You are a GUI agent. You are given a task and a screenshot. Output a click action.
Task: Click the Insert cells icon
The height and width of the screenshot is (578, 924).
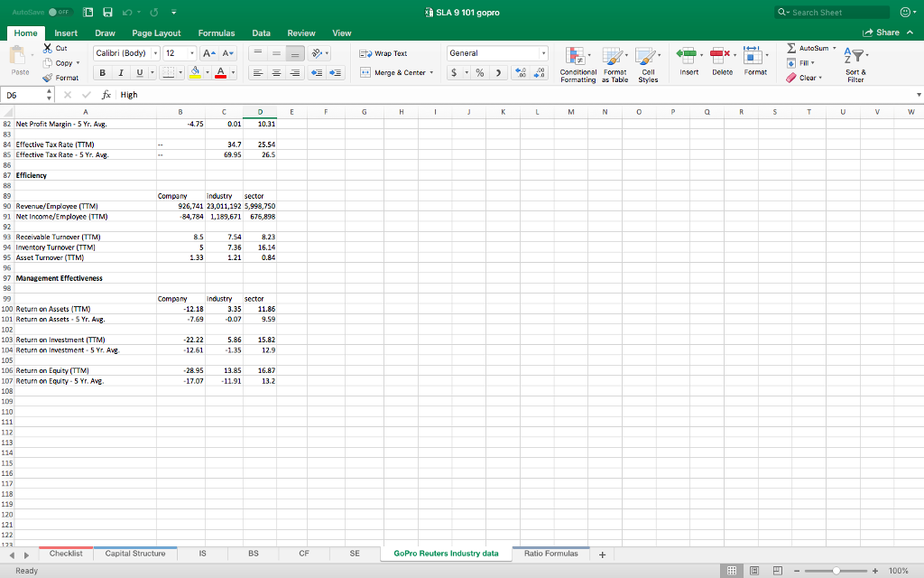[686, 56]
